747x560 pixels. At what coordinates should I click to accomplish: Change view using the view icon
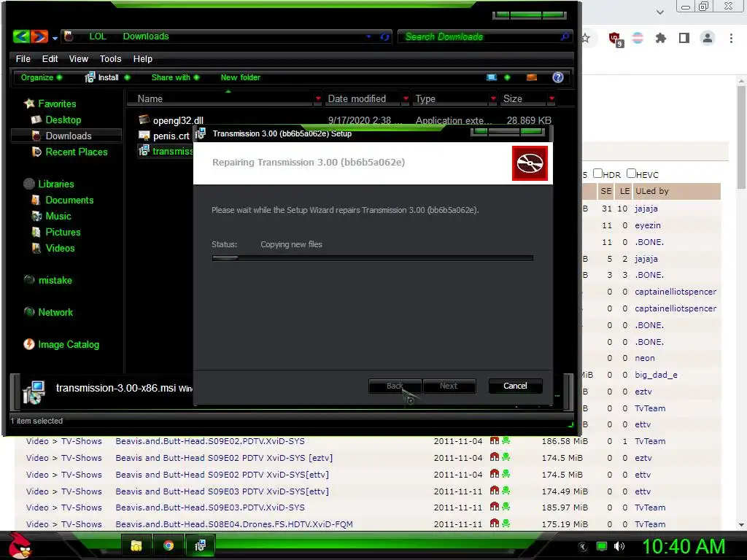492,77
